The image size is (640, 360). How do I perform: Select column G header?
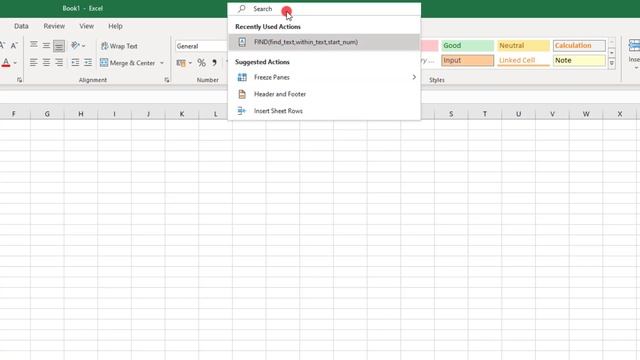coord(47,114)
